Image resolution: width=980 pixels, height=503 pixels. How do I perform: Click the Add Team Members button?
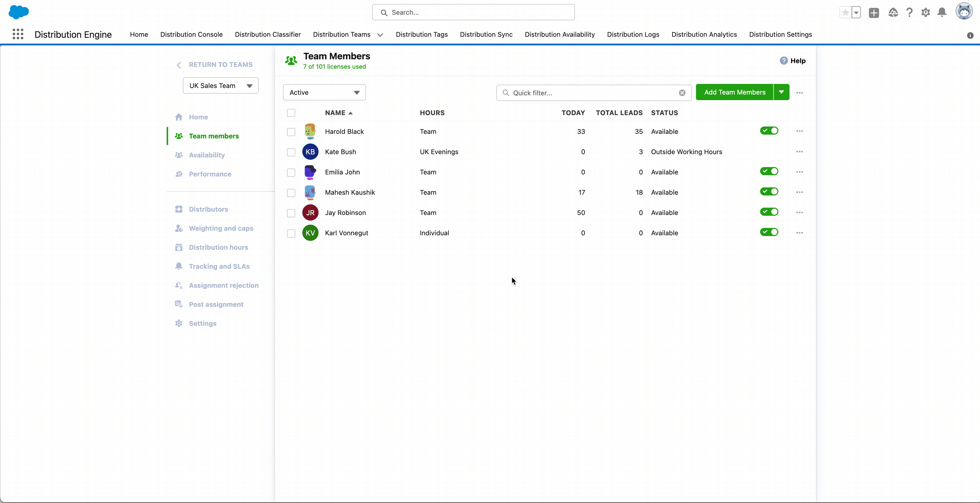click(x=734, y=92)
